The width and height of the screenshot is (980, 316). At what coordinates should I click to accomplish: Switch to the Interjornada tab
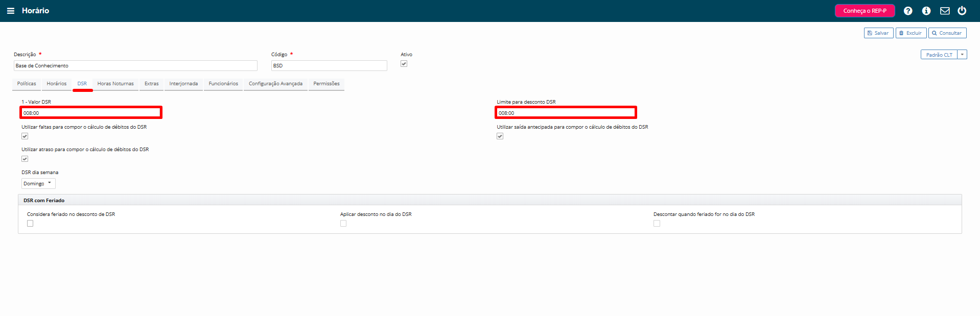click(183, 84)
